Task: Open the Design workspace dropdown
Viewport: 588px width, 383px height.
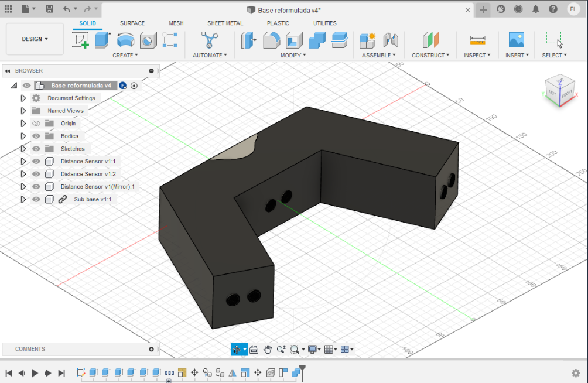Action: tap(35, 39)
